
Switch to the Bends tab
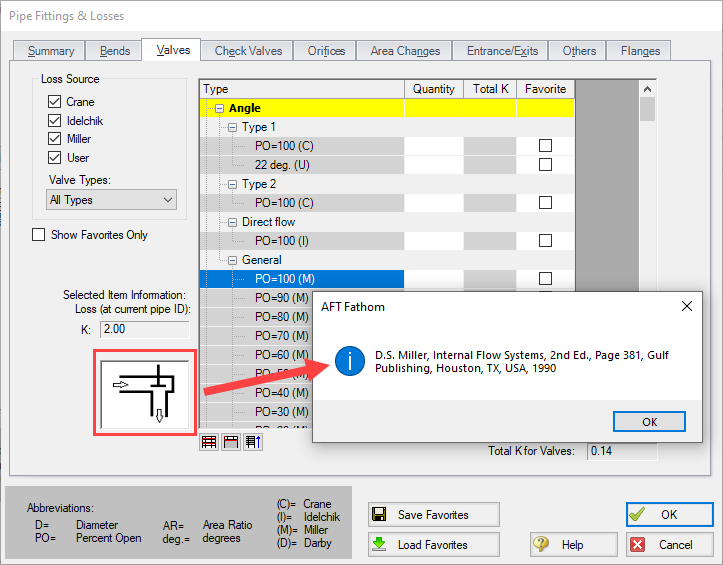115,51
